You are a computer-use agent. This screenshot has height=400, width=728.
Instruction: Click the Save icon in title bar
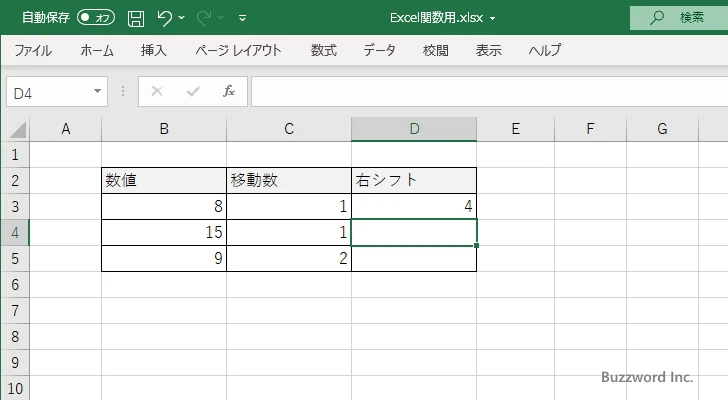click(x=136, y=18)
